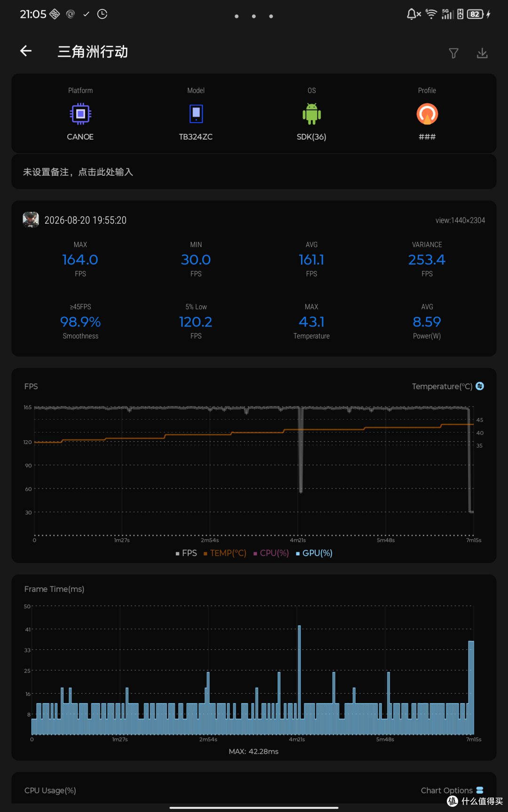Open the game thumbnail beside the date
Screen dimensions: 508x812
click(31, 220)
